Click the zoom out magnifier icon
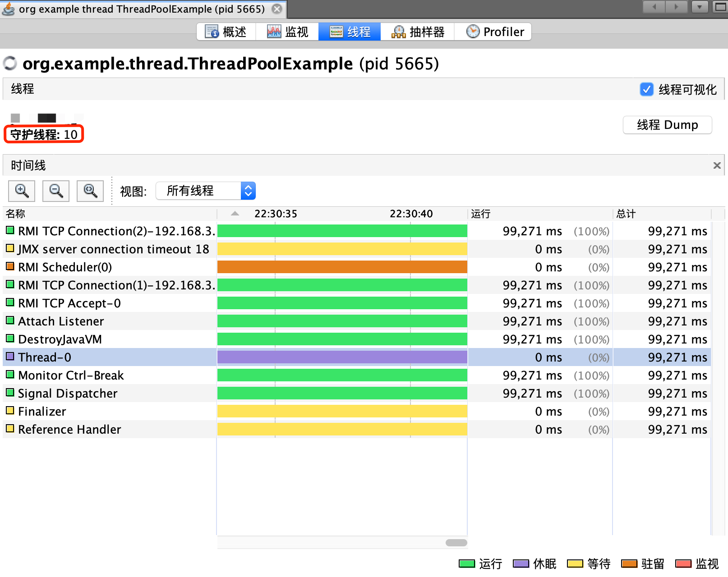 click(x=56, y=191)
